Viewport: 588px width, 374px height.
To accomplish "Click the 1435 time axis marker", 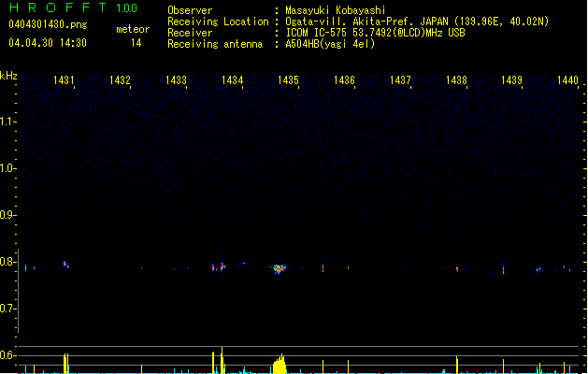I will [288, 79].
